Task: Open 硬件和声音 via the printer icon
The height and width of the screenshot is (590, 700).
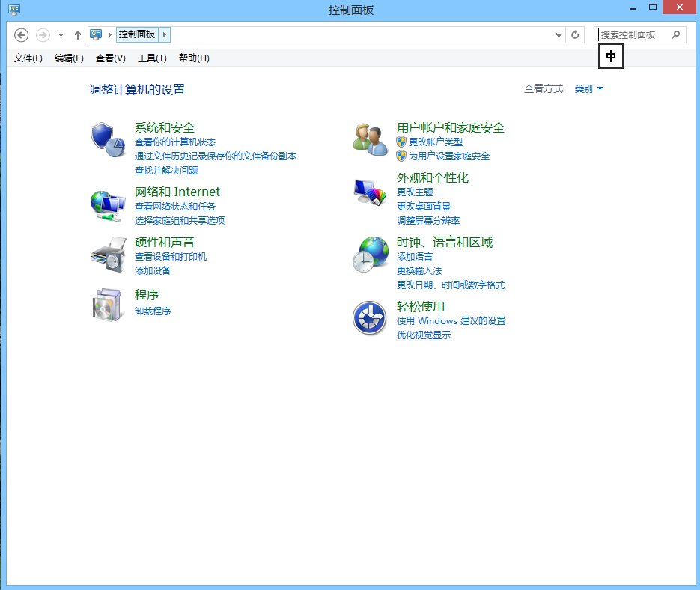Action: coord(107,255)
